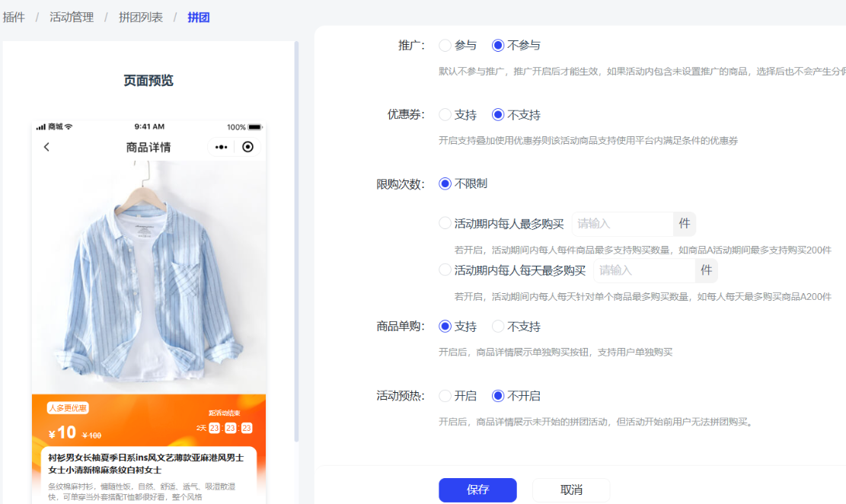Viewport: 846px width, 504px height.
Task: Choose 不限制 for 限购次数
Action: point(445,183)
